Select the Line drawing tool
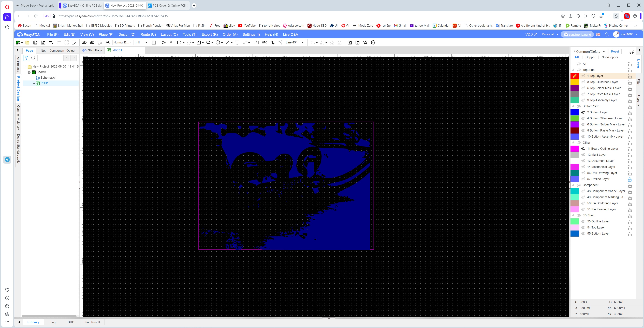 (x=227, y=43)
